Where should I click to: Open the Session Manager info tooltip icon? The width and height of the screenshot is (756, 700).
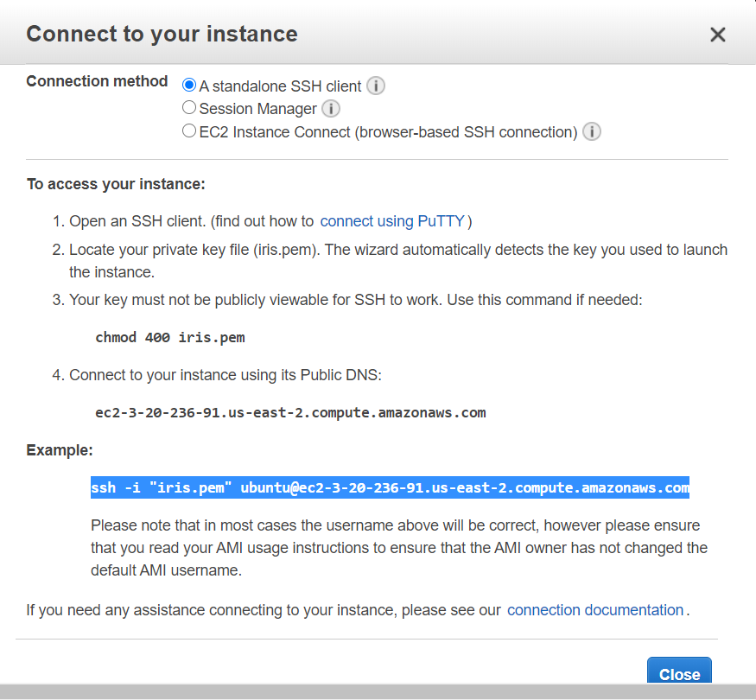coord(331,108)
